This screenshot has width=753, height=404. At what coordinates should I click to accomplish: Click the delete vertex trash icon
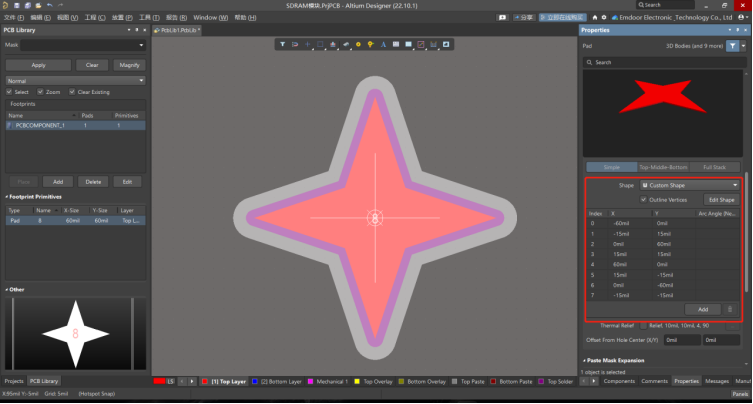click(x=730, y=309)
